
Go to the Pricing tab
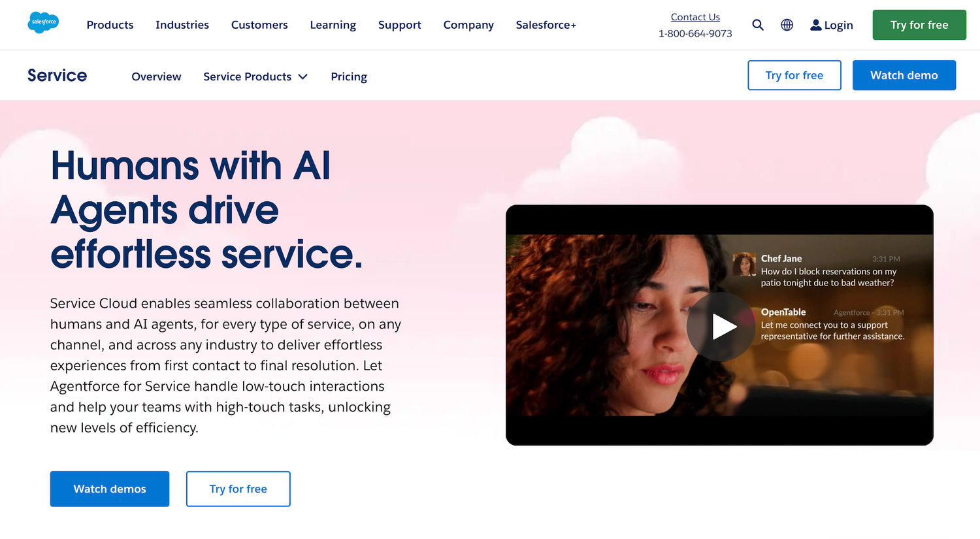click(x=349, y=76)
